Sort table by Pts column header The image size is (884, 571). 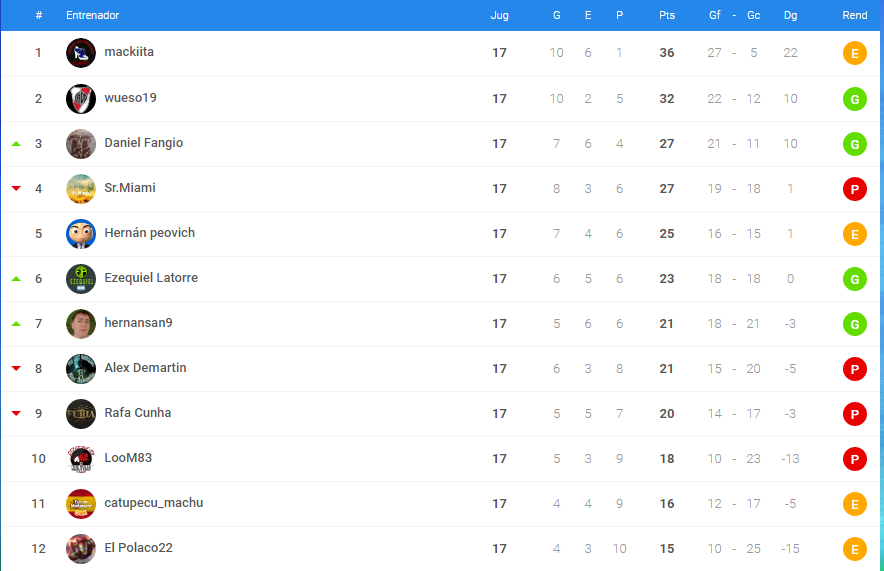click(x=667, y=15)
